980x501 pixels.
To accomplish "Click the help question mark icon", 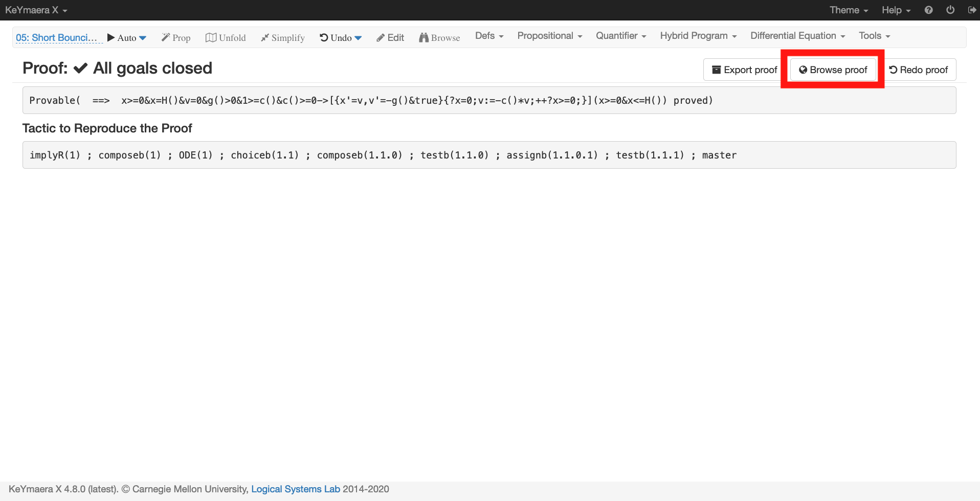I will tap(929, 10).
